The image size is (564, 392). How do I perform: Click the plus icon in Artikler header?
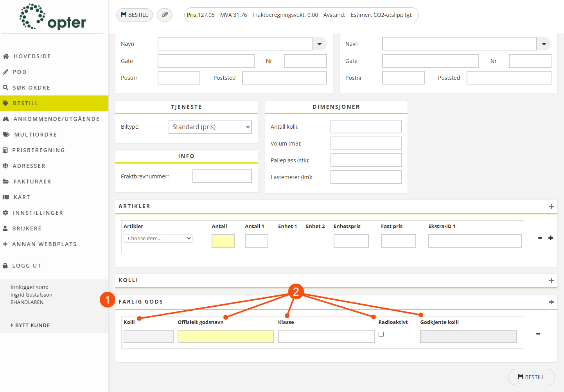coord(551,207)
